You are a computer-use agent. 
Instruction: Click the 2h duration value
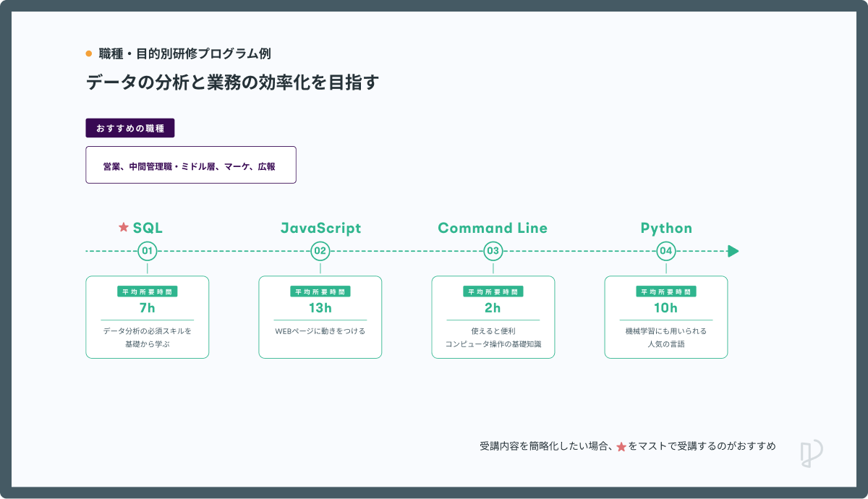493,308
